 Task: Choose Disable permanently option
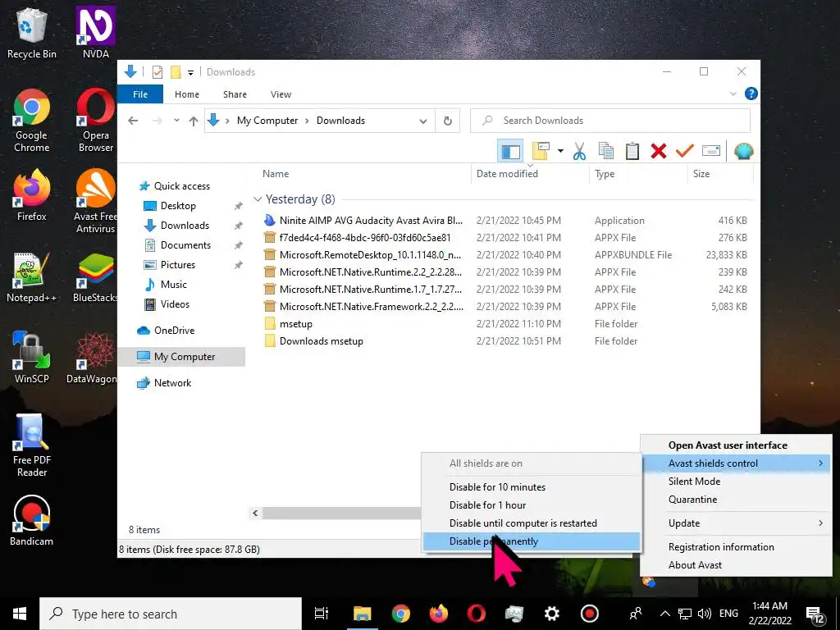click(532, 541)
